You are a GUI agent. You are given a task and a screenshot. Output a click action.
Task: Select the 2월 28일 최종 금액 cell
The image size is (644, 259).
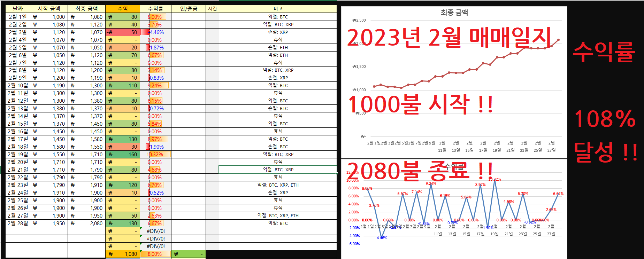[86, 223]
